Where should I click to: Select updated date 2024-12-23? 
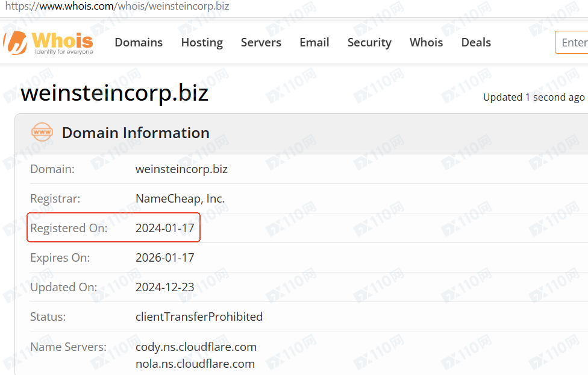coord(164,287)
